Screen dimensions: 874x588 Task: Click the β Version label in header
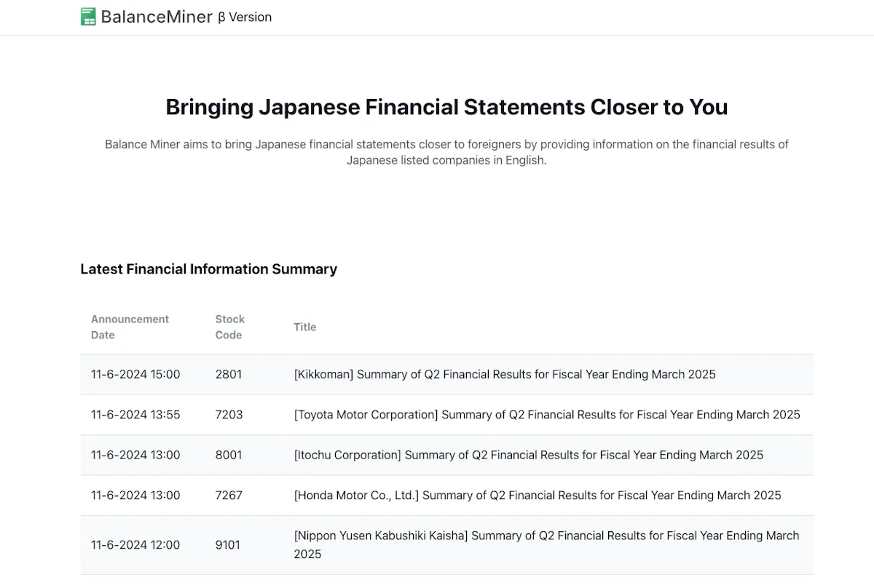coord(245,17)
